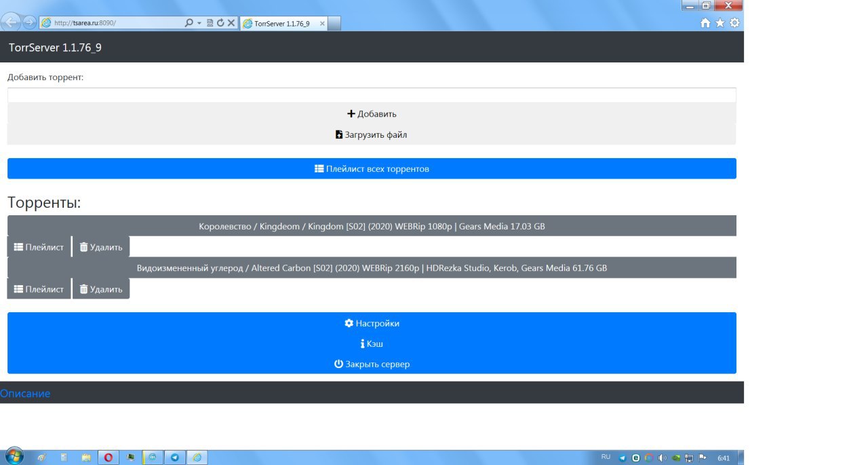The image size is (868, 465).
Task: Switch to the taskbar app left of Telegram
Action: [153, 458]
